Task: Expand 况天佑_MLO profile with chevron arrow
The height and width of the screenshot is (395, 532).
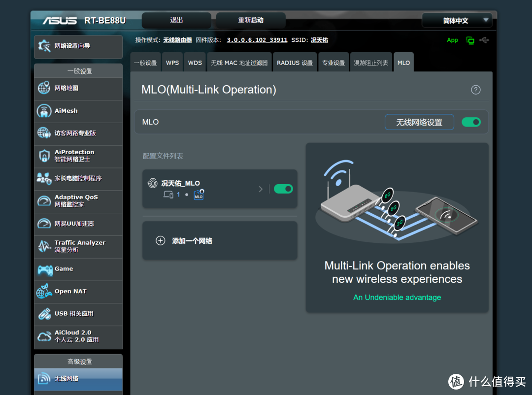Action: (x=260, y=189)
